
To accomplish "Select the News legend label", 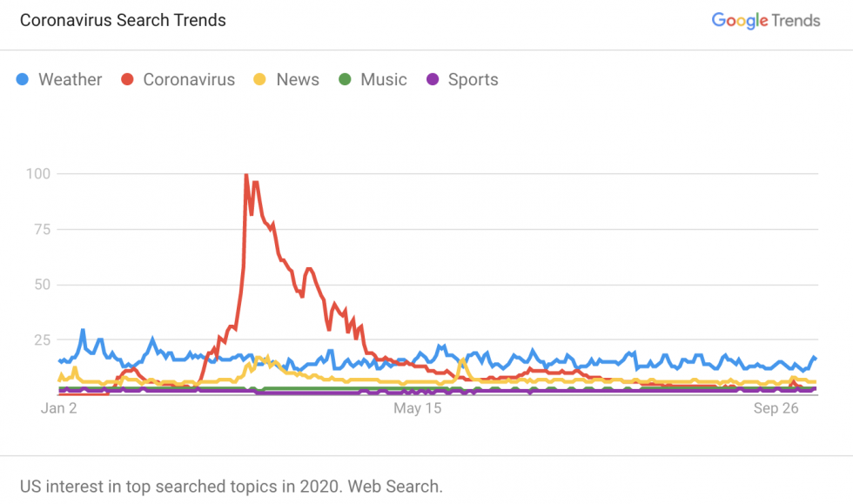I will coord(298,80).
